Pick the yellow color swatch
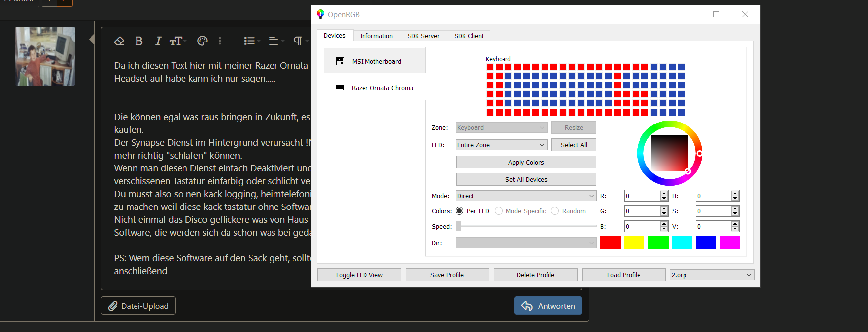Viewport: 868px width, 332px height. tap(634, 243)
